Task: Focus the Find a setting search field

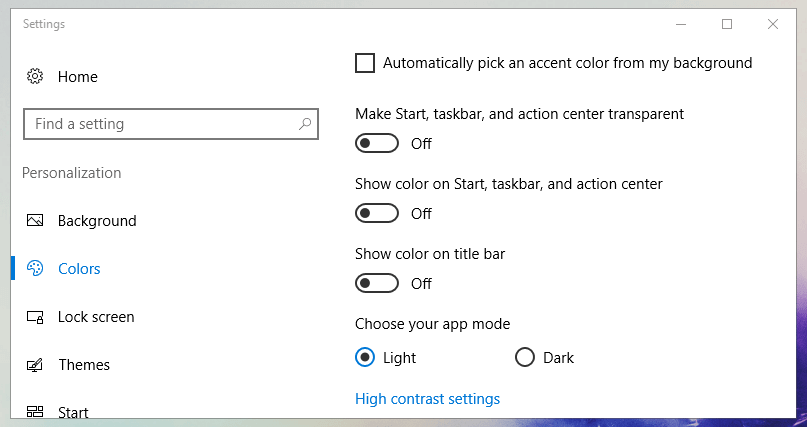Action: (171, 124)
